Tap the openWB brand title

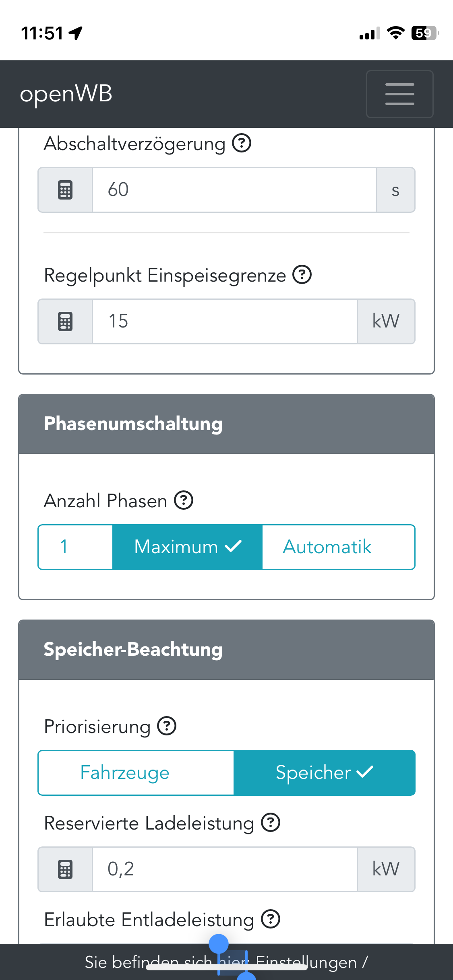66,94
